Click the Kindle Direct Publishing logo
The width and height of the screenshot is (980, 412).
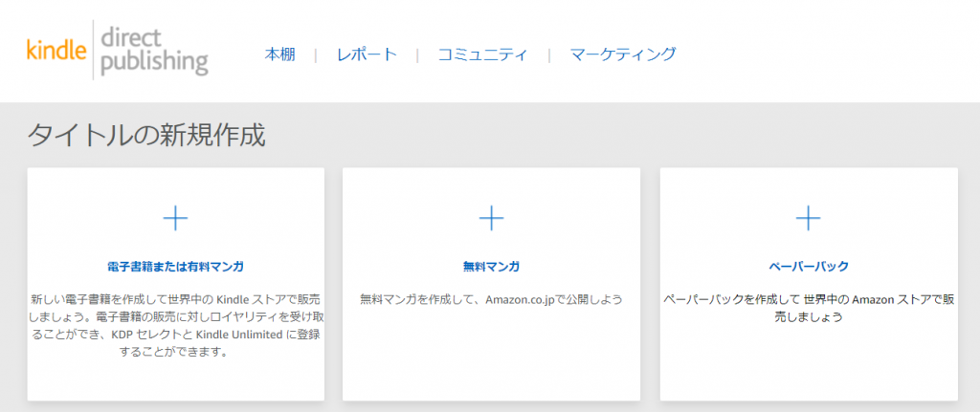coord(118,51)
